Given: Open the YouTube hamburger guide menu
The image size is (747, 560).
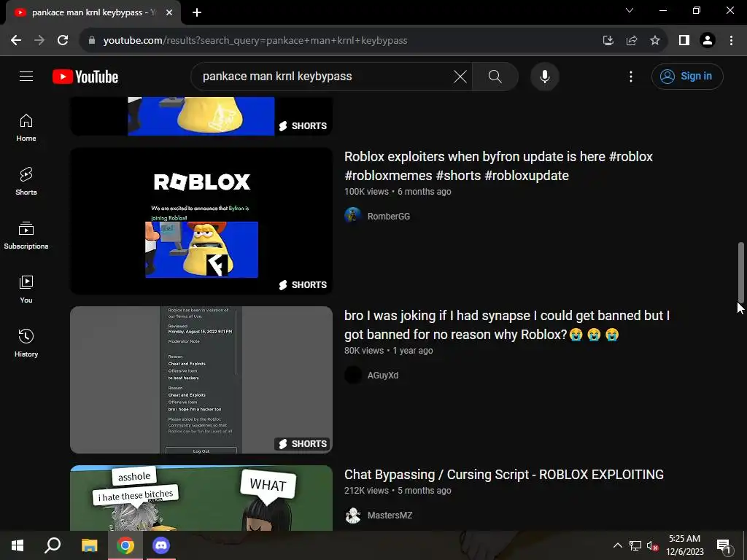Looking at the screenshot, I should tap(26, 76).
